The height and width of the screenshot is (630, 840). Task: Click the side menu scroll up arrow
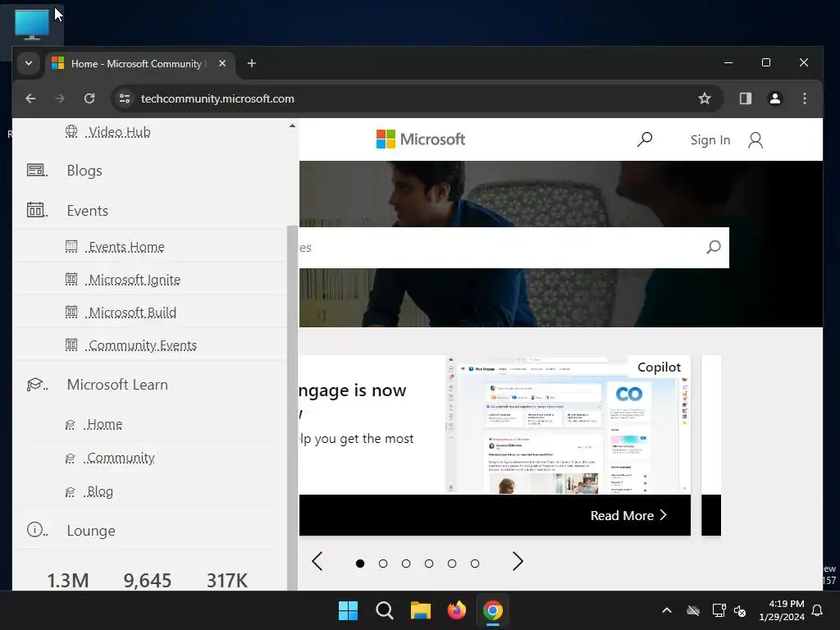(292, 126)
